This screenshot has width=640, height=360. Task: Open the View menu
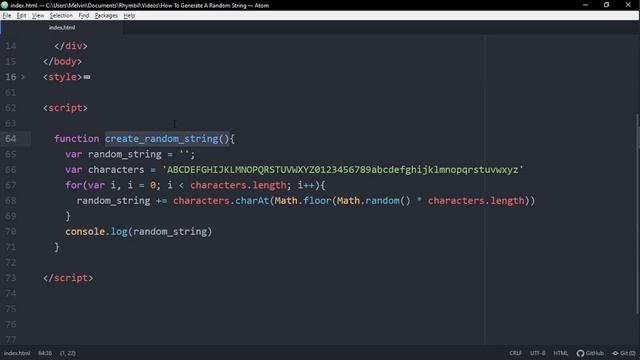(38, 16)
